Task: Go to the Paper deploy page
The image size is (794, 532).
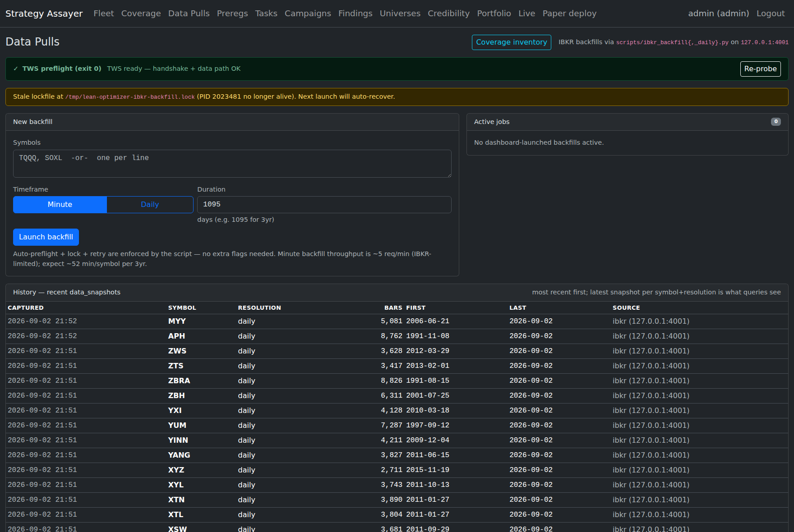Action: point(569,14)
